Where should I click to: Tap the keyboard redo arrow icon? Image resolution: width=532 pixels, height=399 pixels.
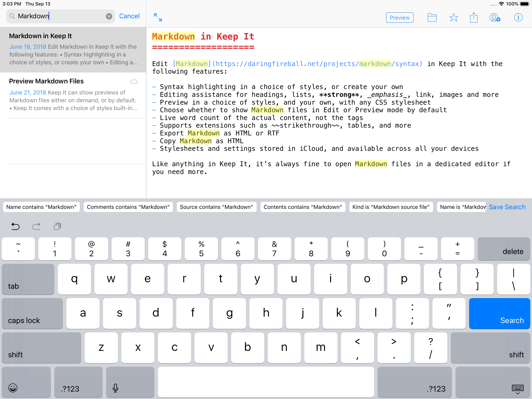(36, 226)
